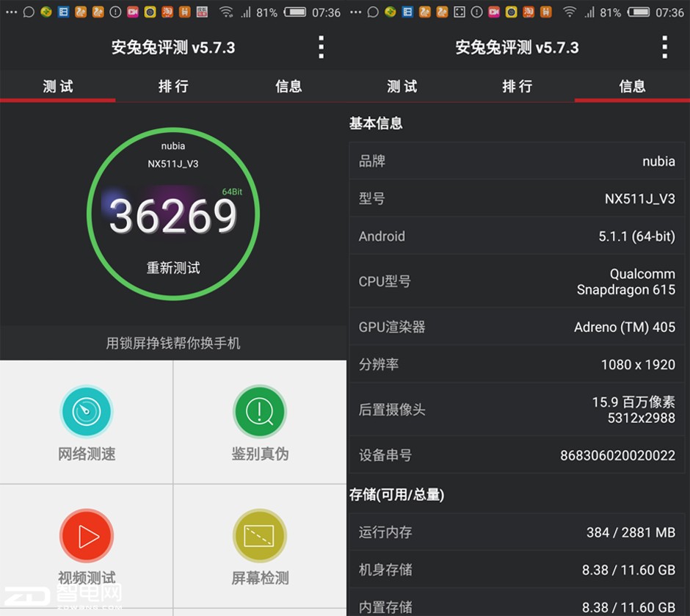Open the overflow menu on left screen

[x=322, y=47]
